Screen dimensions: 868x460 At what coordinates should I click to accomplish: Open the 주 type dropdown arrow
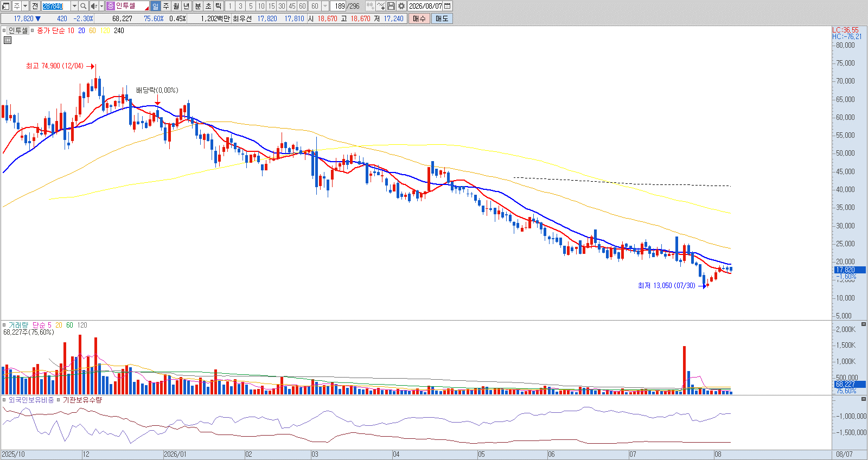point(24,6)
